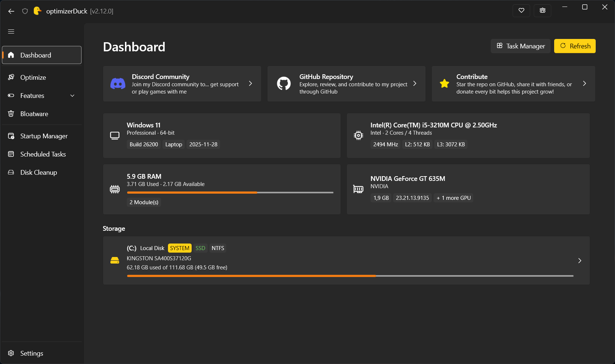Click the 5.9 GB RAM heading
The width and height of the screenshot is (615, 364).
(144, 177)
